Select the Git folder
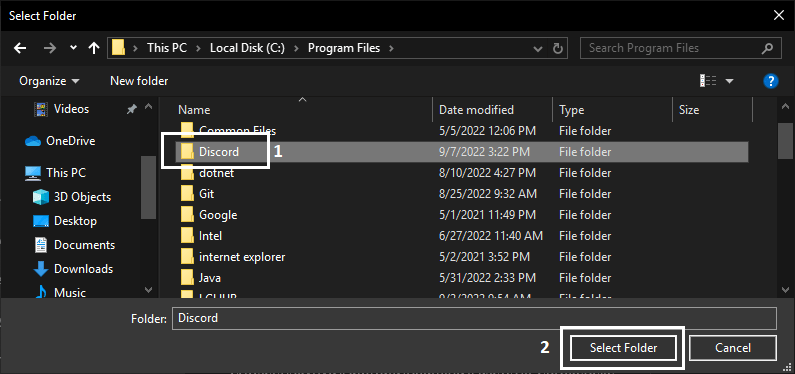The image size is (795, 374). click(x=461, y=194)
